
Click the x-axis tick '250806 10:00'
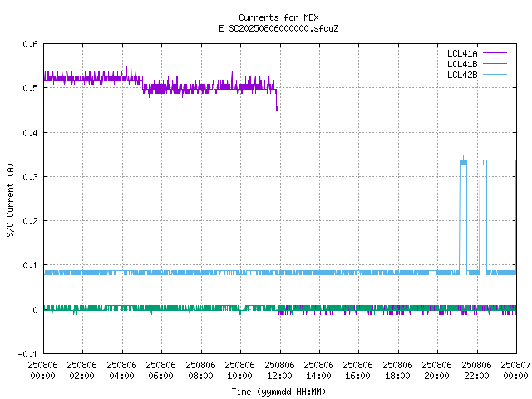pos(240,371)
